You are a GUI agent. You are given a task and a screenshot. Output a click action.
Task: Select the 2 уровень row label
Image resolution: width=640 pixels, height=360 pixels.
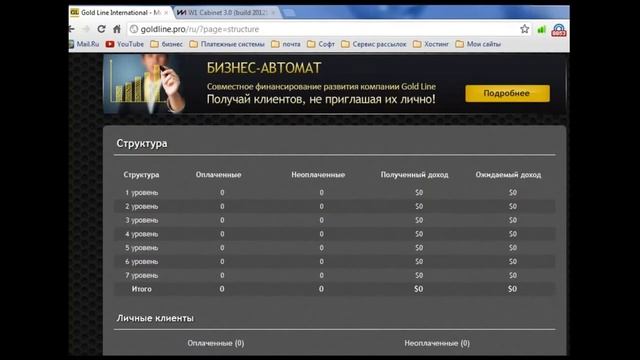coord(142,207)
